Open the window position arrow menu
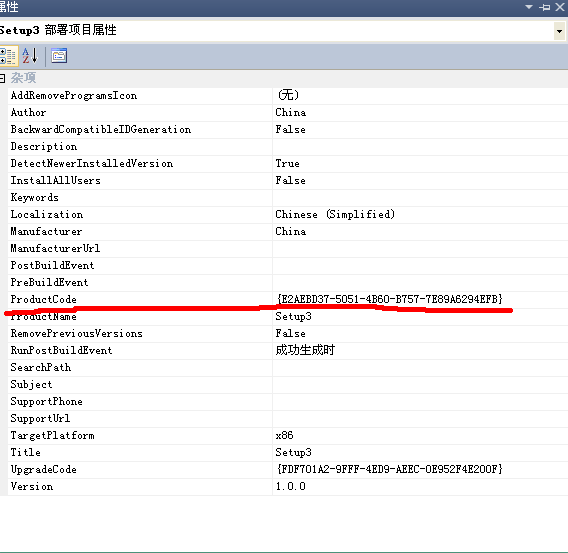Image resolution: width=568 pixels, height=553 pixels. [529, 7]
